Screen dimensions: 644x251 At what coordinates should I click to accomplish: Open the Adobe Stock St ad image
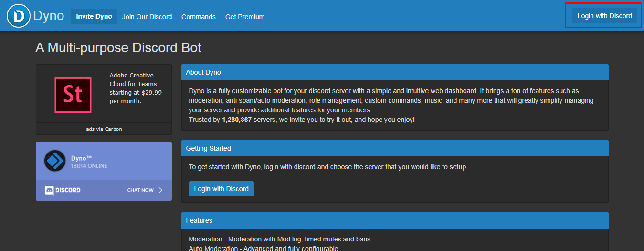pyautogui.click(x=73, y=95)
